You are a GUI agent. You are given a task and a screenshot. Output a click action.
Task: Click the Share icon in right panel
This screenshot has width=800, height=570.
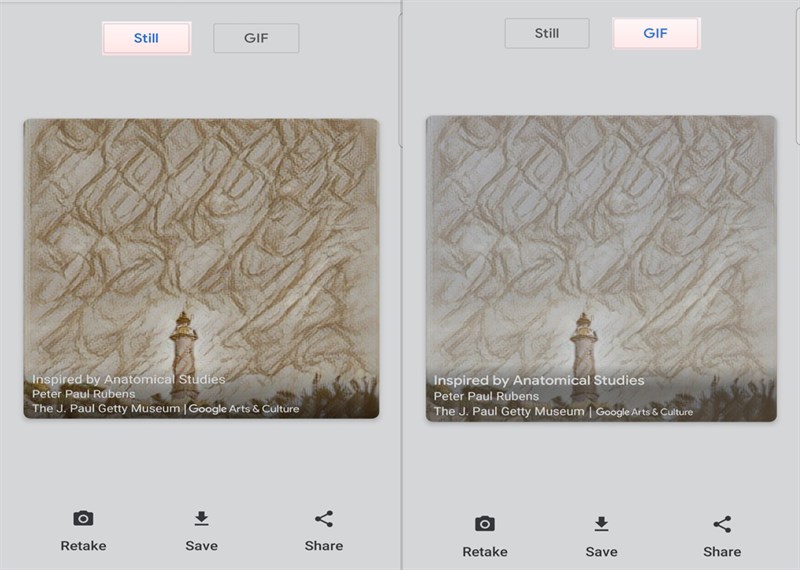coord(722,524)
